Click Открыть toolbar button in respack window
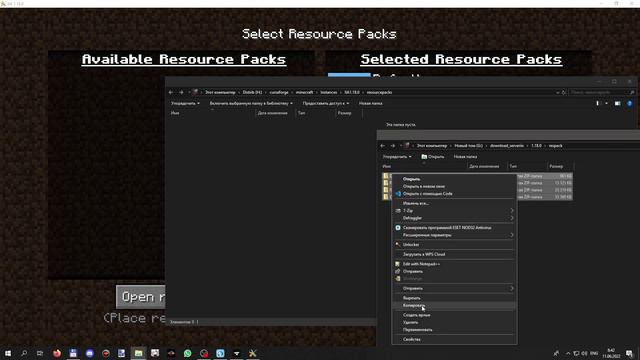Image resolution: width=640 pixels, height=360 pixels. (433, 157)
